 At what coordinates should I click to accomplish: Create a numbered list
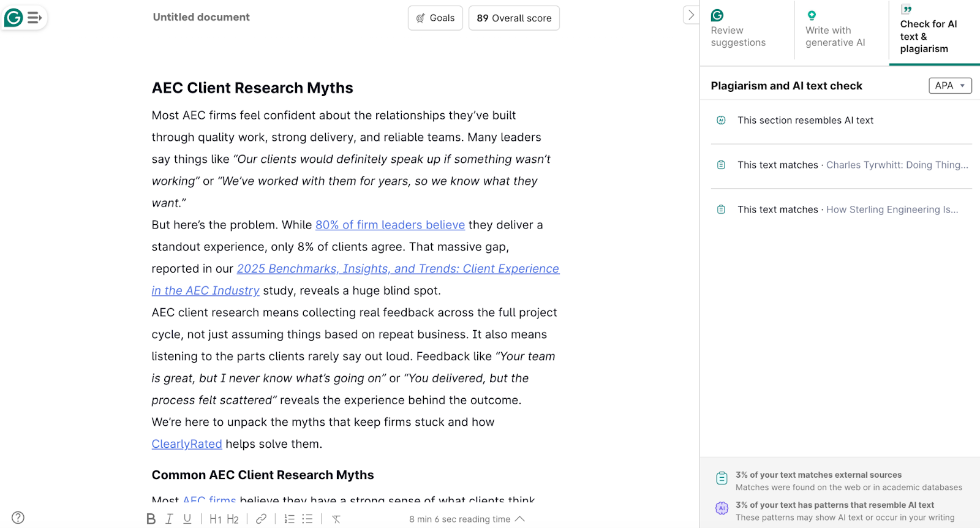pyautogui.click(x=289, y=519)
